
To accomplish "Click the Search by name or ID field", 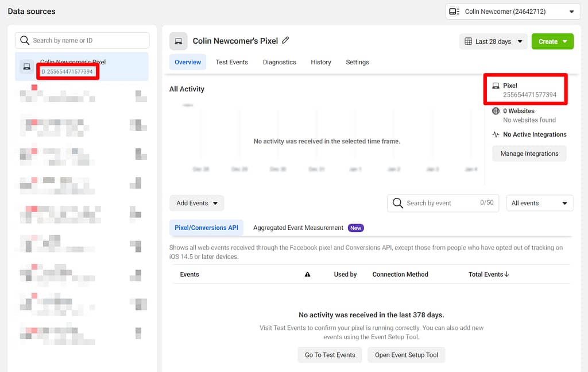I will click(82, 40).
